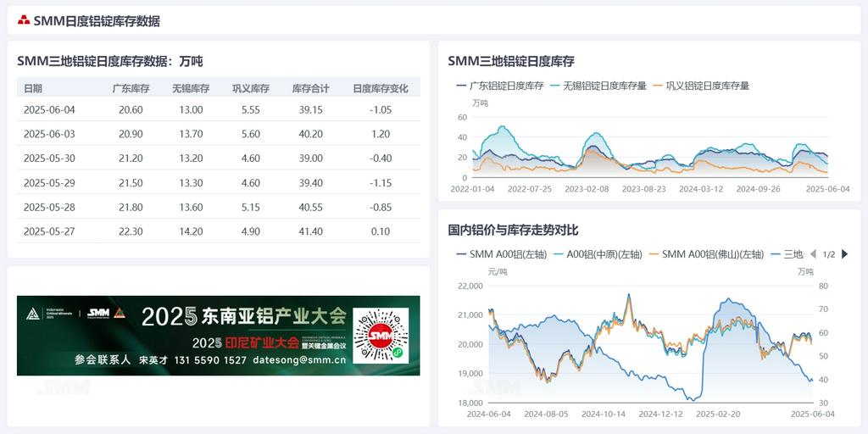The image size is (868, 434).
Task: Click the SMM三地铝锭日度库存 chart title
Action: coord(511,61)
